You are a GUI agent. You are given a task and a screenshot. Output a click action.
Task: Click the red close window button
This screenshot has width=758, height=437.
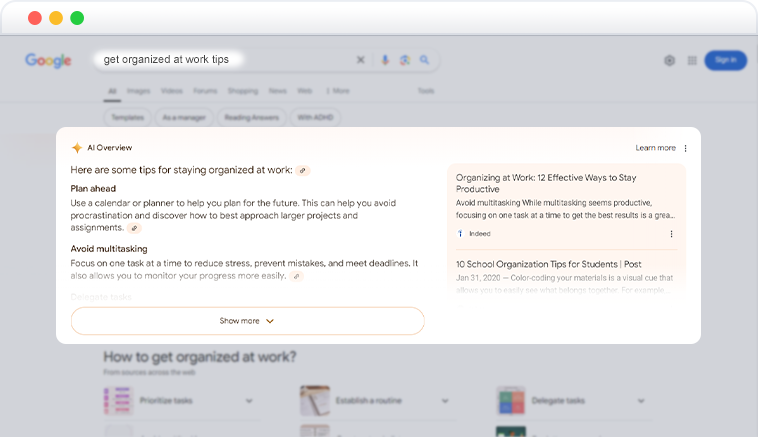(35, 18)
